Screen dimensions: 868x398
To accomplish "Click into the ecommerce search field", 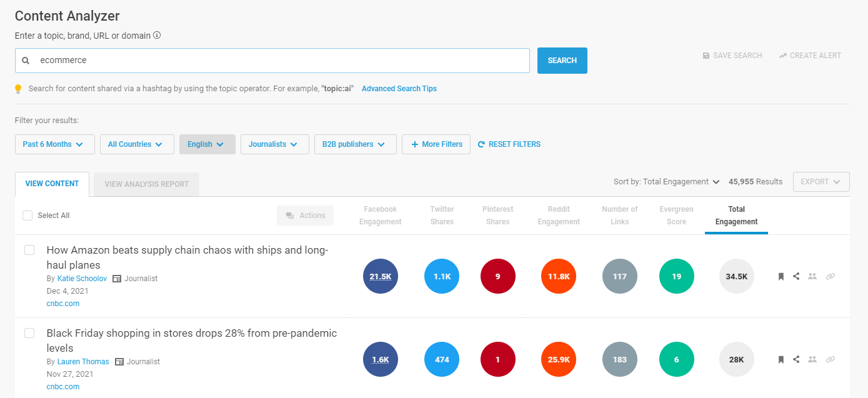I will 272,61.
